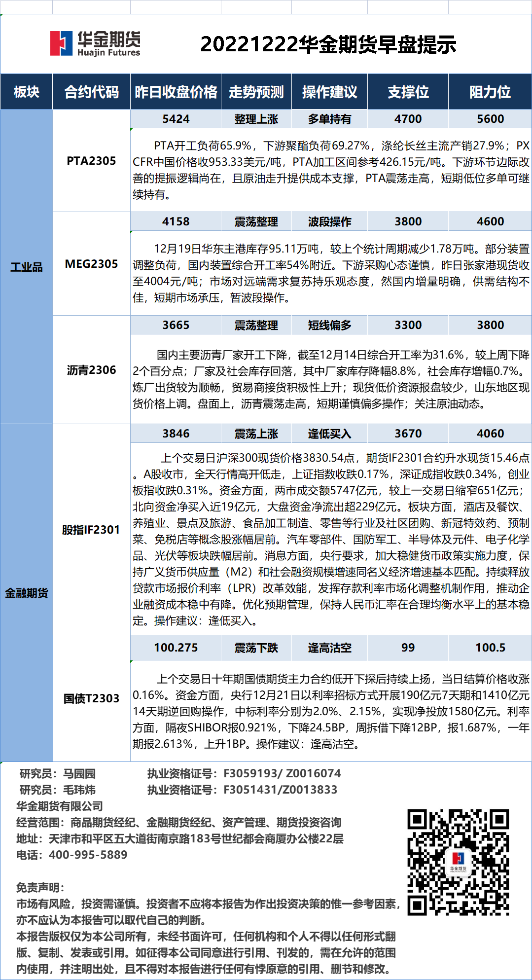Select the MEG2305 contract cell

(x=91, y=264)
